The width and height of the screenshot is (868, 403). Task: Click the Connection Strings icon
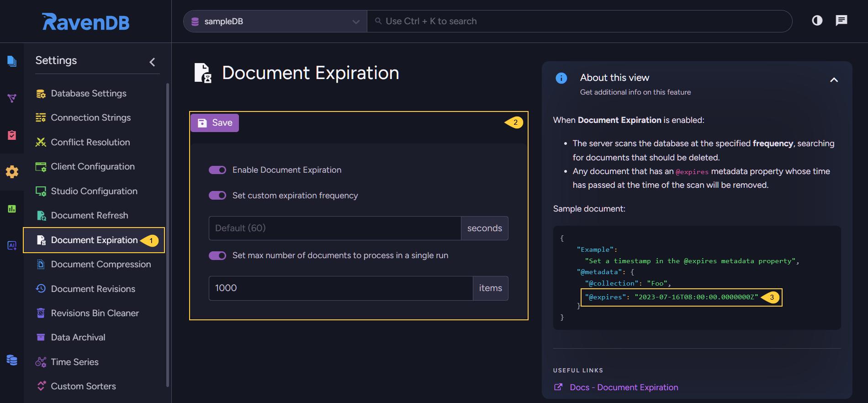pyautogui.click(x=41, y=118)
